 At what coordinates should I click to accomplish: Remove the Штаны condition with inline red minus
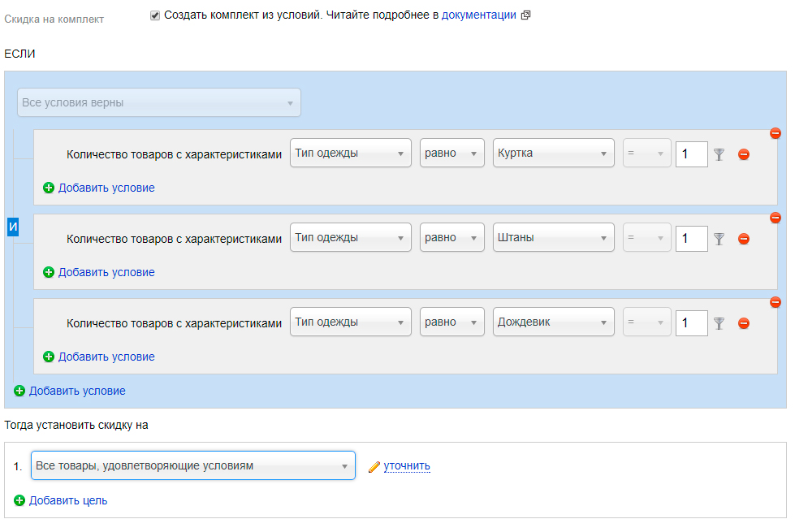tap(744, 239)
